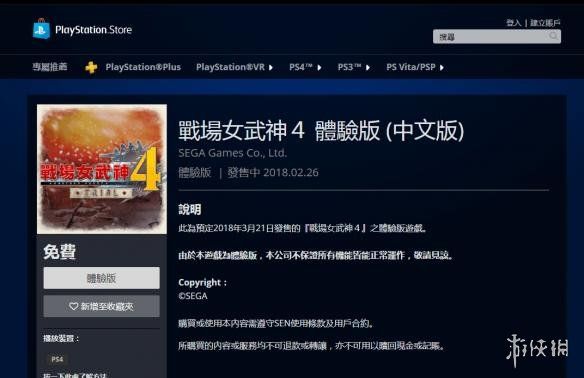
Task: Open the PS4™ menu
Action: click(x=301, y=67)
